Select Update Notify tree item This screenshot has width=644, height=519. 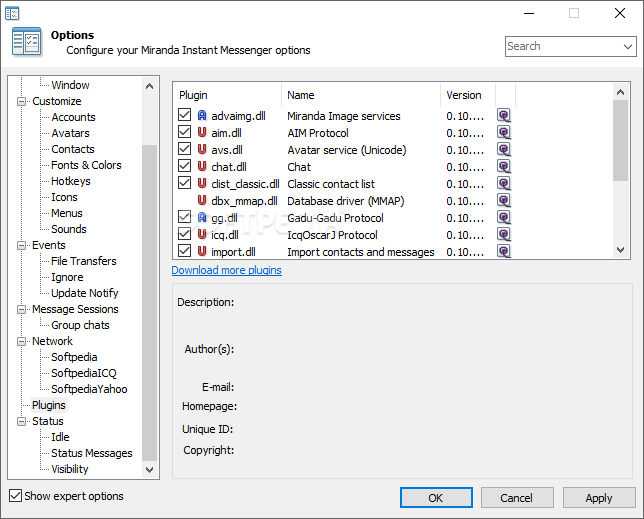85,293
